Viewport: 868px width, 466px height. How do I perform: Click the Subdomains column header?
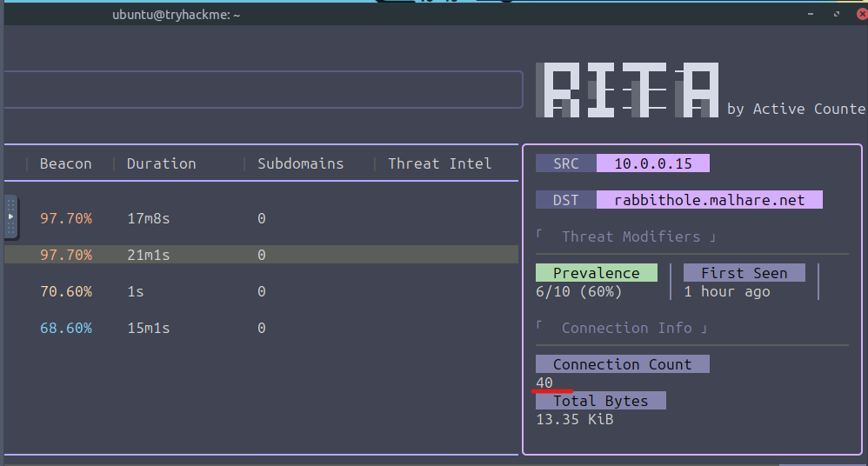[301, 163]
